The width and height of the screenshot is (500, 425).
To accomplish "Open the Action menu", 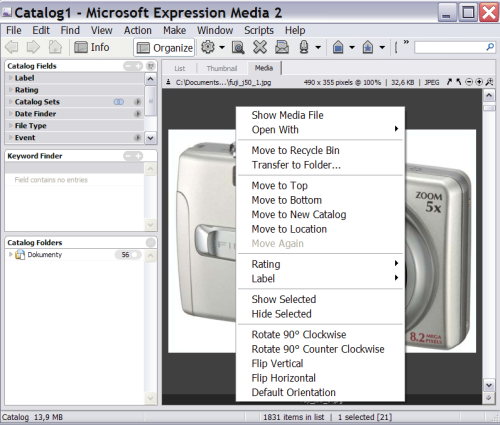I will 138,30.
